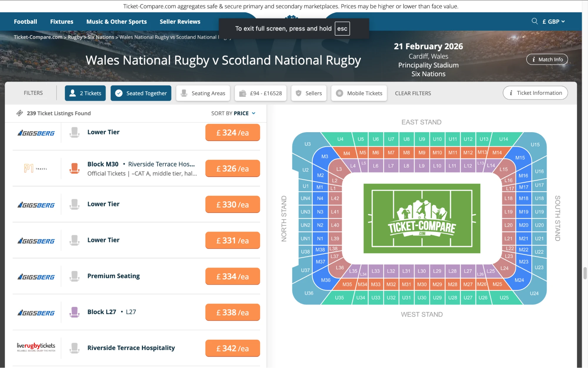
Task: Click Clear Filters to reset filters
Action: 413,93
